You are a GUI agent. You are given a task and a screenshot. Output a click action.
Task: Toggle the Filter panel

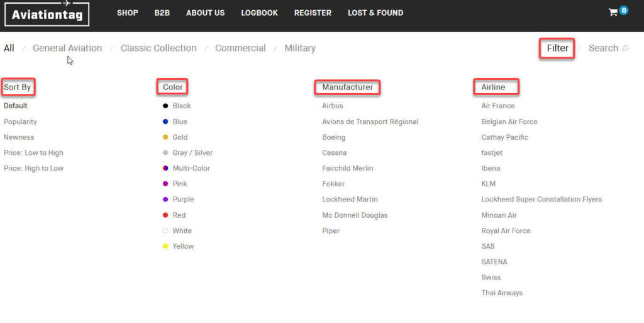[x=557, y=48]
